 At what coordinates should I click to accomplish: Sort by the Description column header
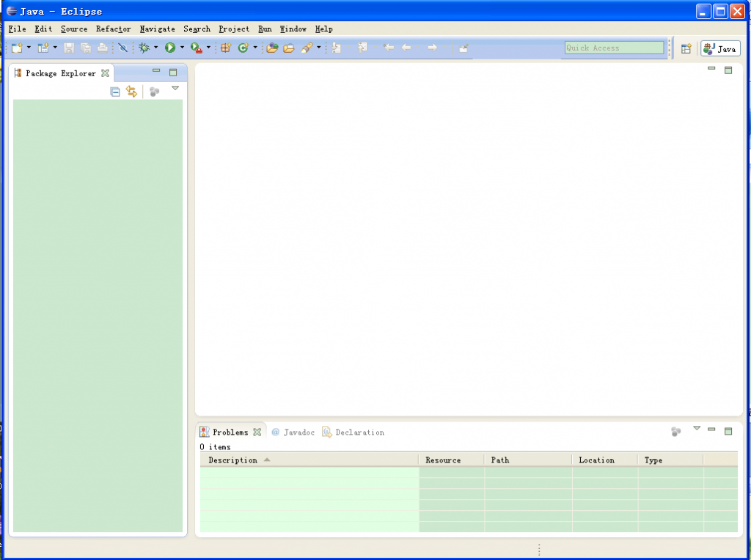309,460
